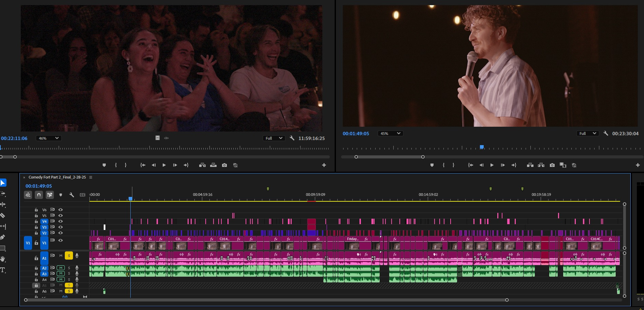The height and width of the screenshot is (310, 644).
Task: Toggle V1 source patching button
Action: [x=28, y=243]
